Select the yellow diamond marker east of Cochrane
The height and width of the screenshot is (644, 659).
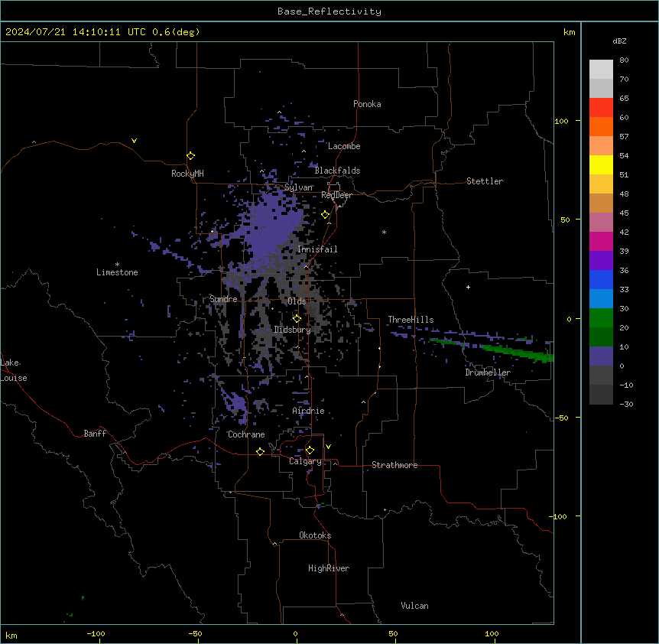click(260, 451)
